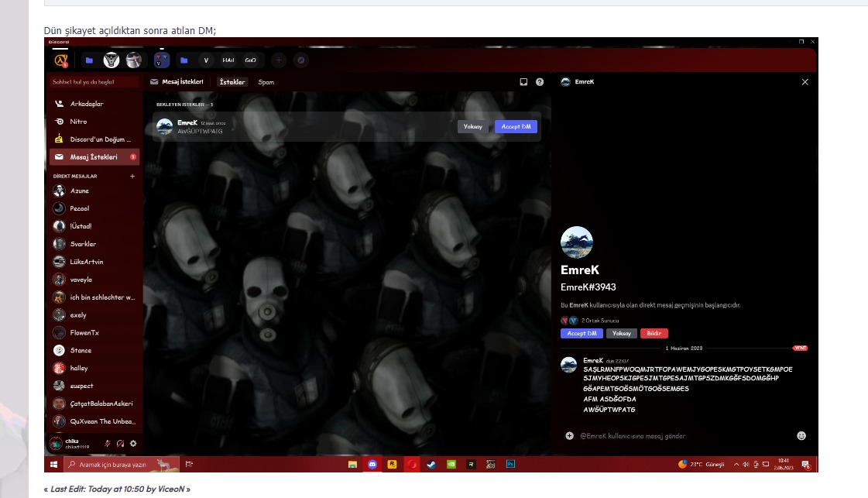
Task: Toggle microphone mute in user panel
Action: tap(108, 443)
